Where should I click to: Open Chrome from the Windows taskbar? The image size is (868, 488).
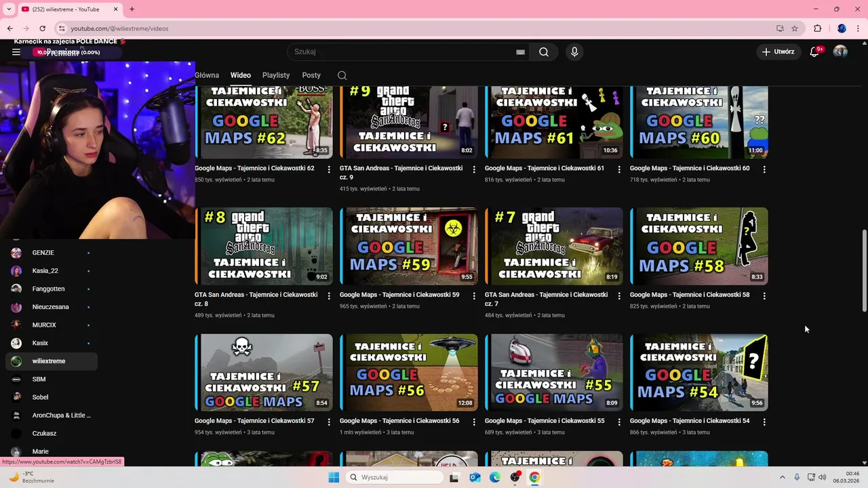tap(534, 477)
